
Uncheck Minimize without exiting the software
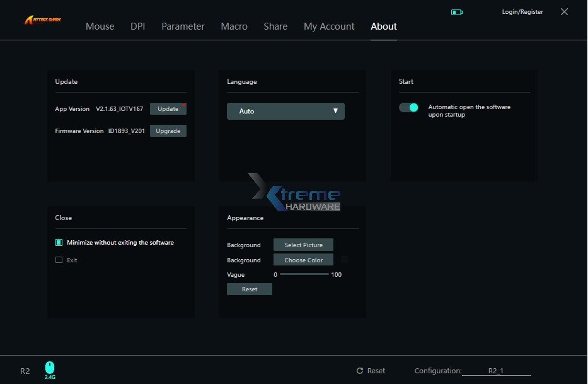(x=59, y=242)
